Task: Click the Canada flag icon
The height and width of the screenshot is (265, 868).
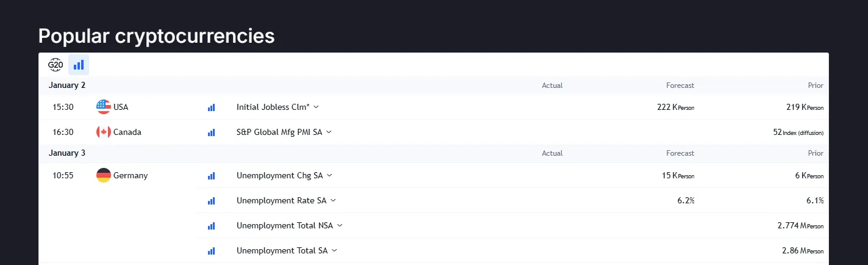Action: click(104, 132)
